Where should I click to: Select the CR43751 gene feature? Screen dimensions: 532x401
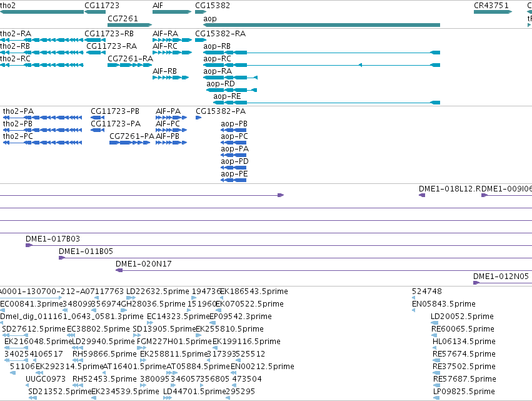click(493, 12)
